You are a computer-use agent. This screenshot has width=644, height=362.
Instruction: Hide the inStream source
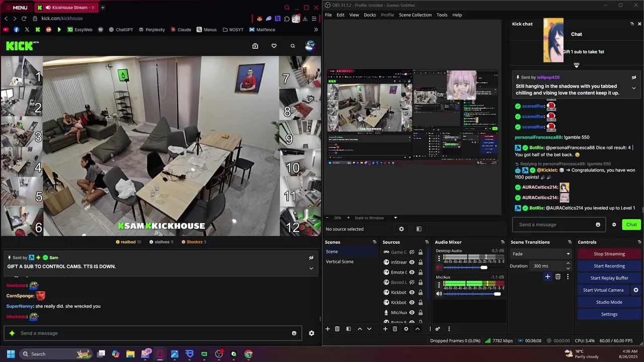(412, 262)
